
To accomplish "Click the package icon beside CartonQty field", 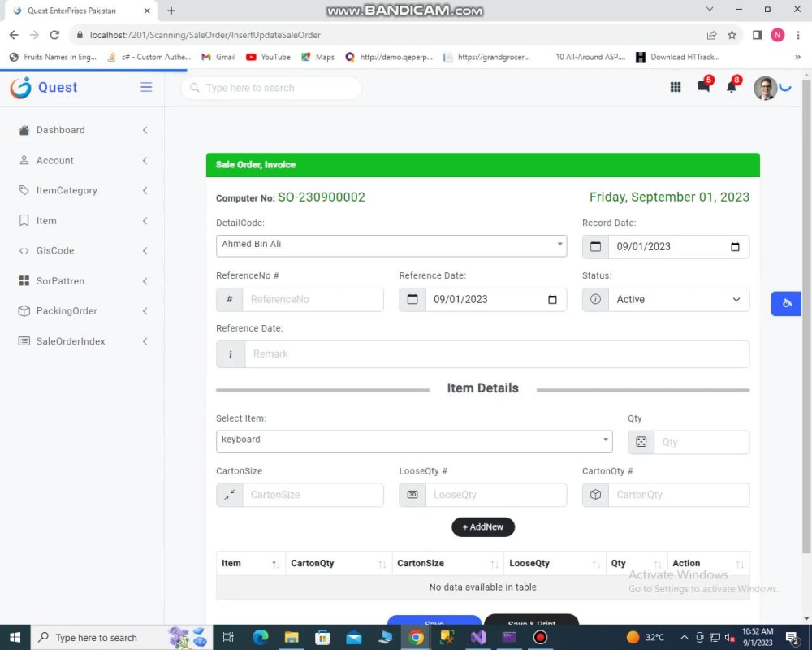I will coord(594,494).
